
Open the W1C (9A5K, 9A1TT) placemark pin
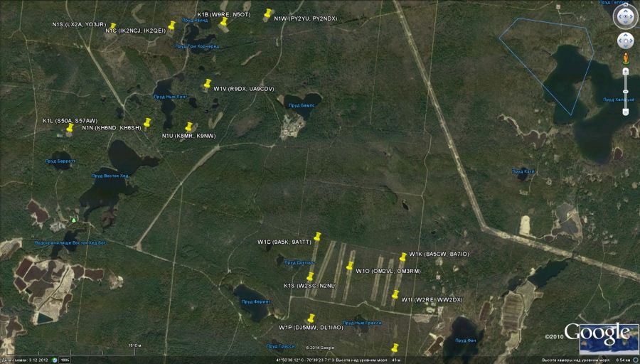(317, 237)
